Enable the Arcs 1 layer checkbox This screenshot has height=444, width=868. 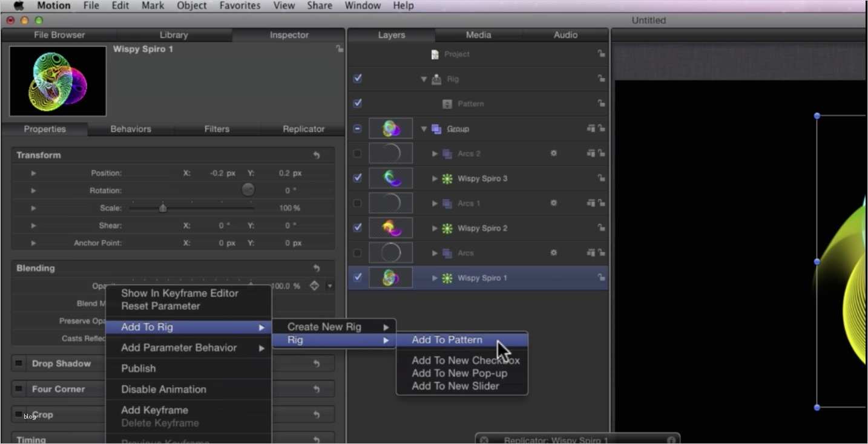(x=358, y=203)
